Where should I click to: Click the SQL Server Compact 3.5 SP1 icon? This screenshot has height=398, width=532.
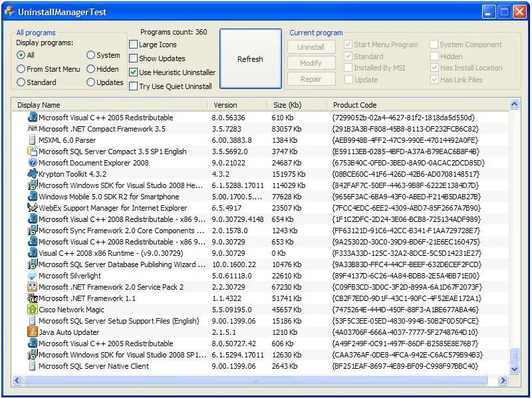(32, 151)
